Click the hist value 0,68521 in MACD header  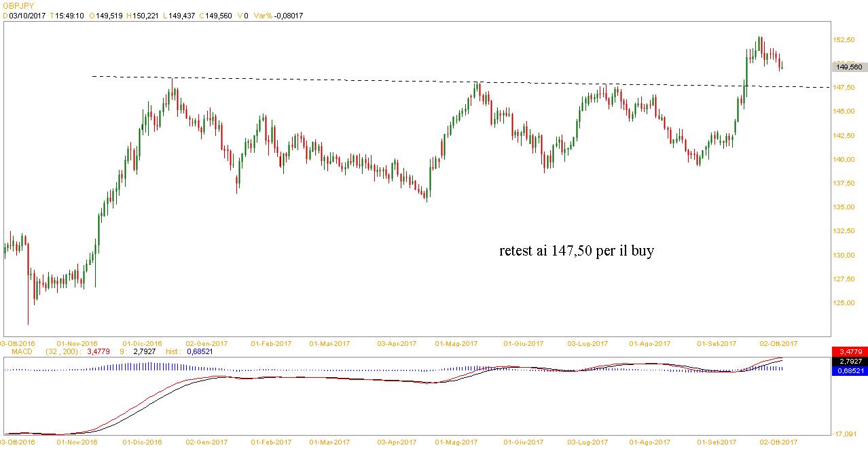(x=203, y=351)
